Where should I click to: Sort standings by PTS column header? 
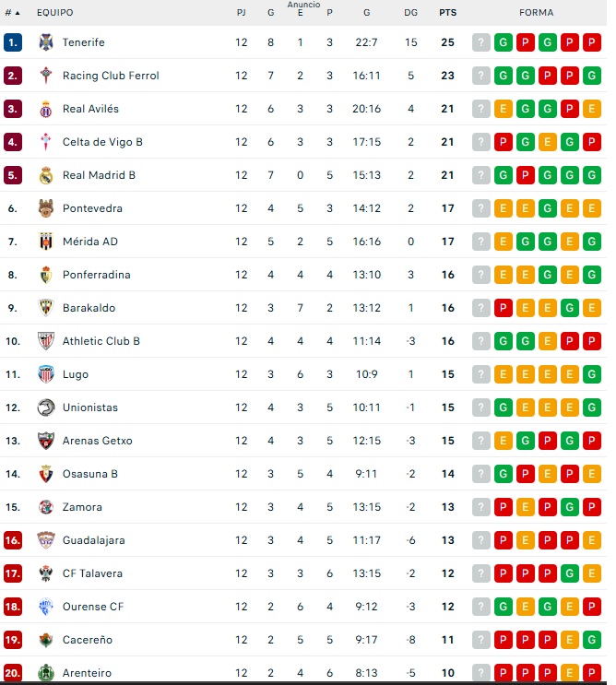coord(448,13)
